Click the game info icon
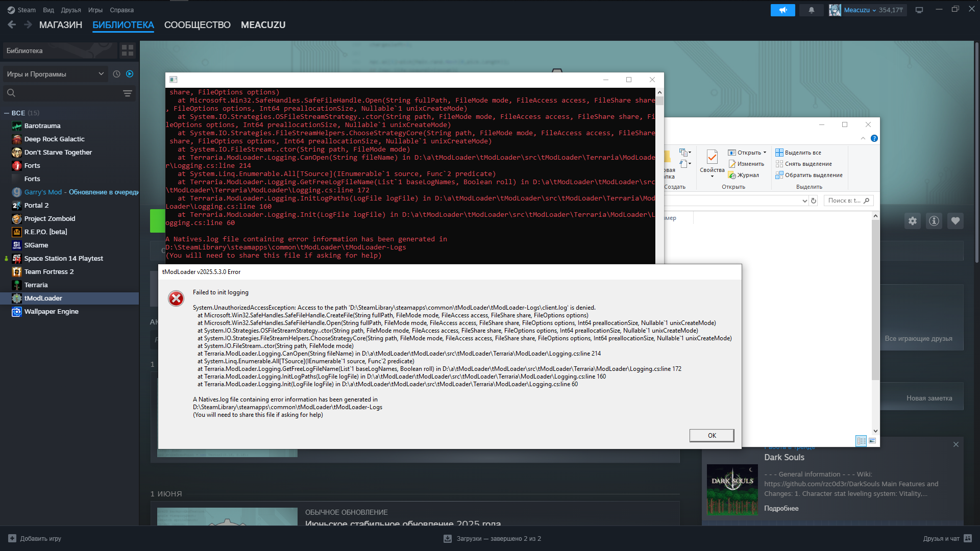 point(934,221)
